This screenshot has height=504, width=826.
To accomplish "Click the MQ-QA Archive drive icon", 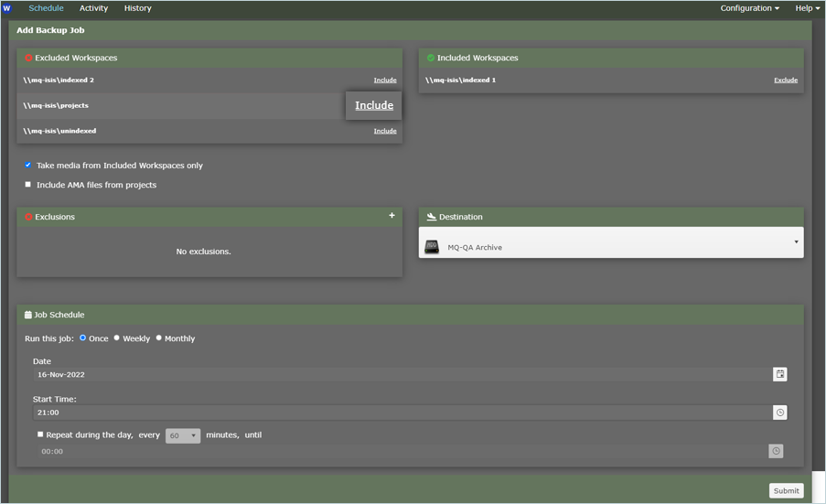I will 432,247.
